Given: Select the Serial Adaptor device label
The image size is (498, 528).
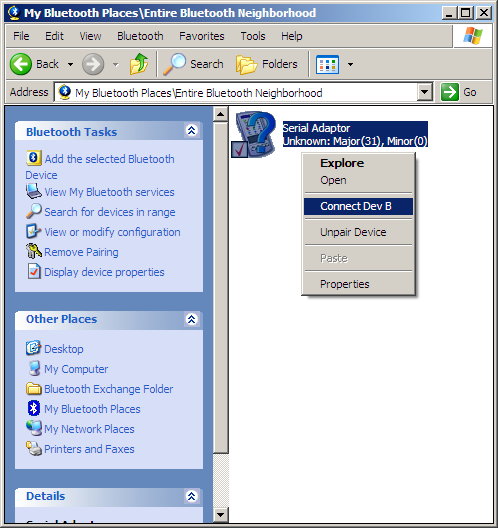Looking at the screenshot, I should click(355, 134).
